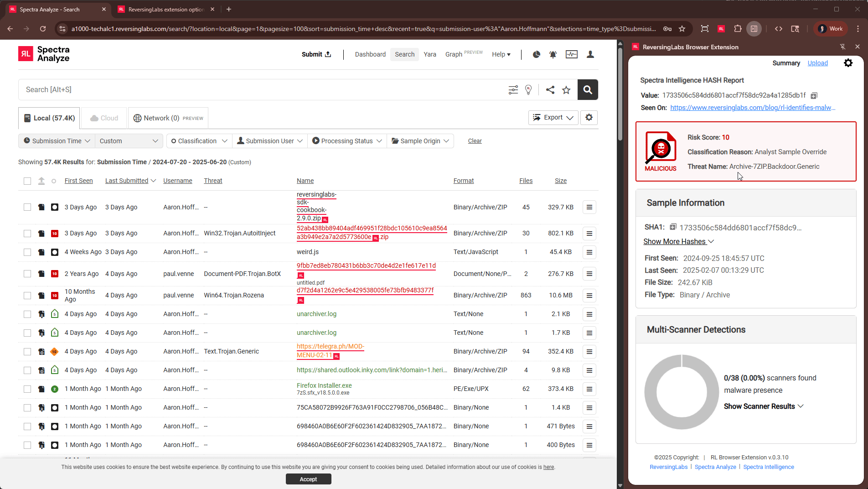Click the share search icon
This screenshot has height=489, width=868.
(550, 90)
